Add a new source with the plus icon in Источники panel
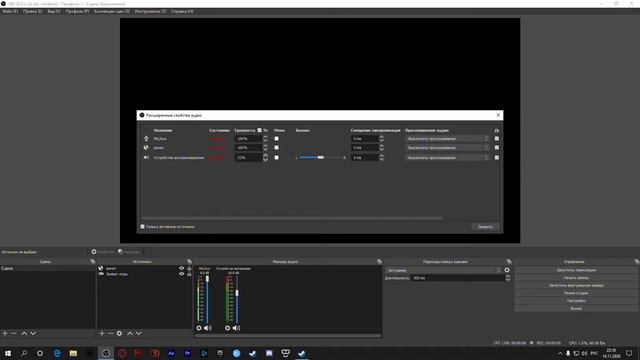 tap(102, 333)
